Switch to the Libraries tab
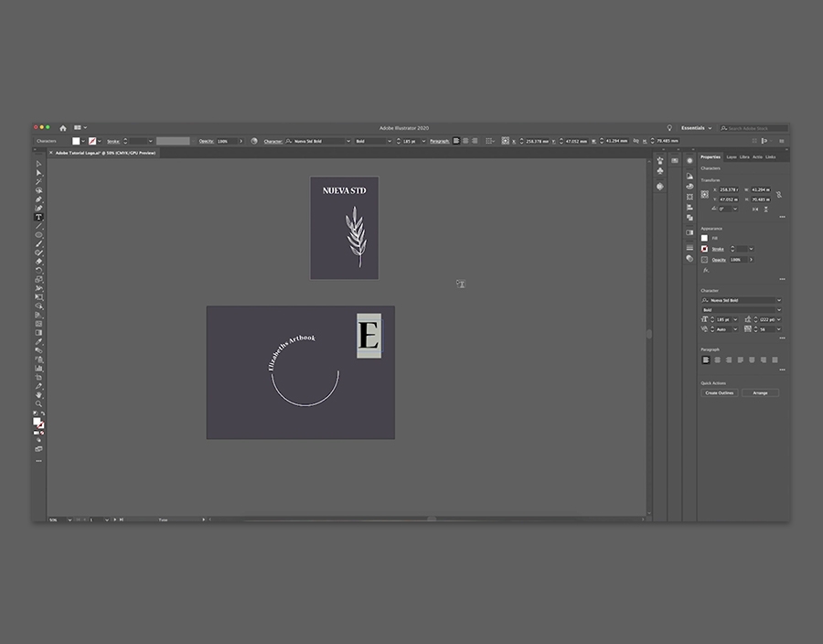823x644 pixels. tap(744, 157)
